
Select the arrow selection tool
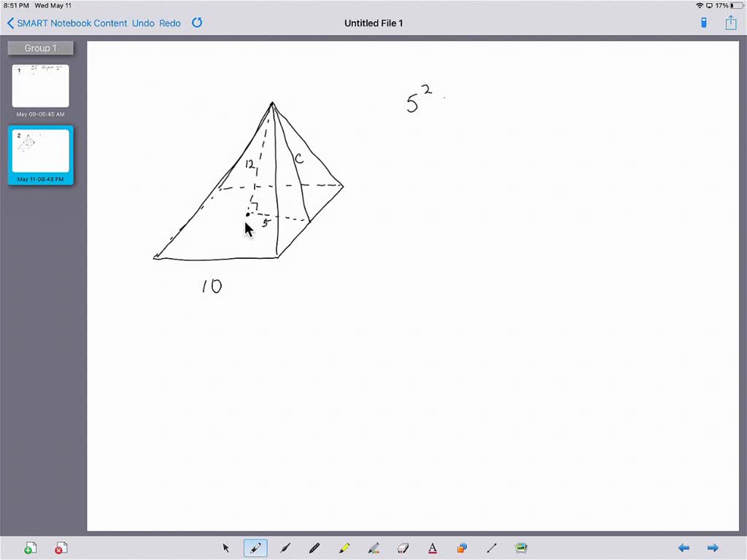[x=226, y=548]
